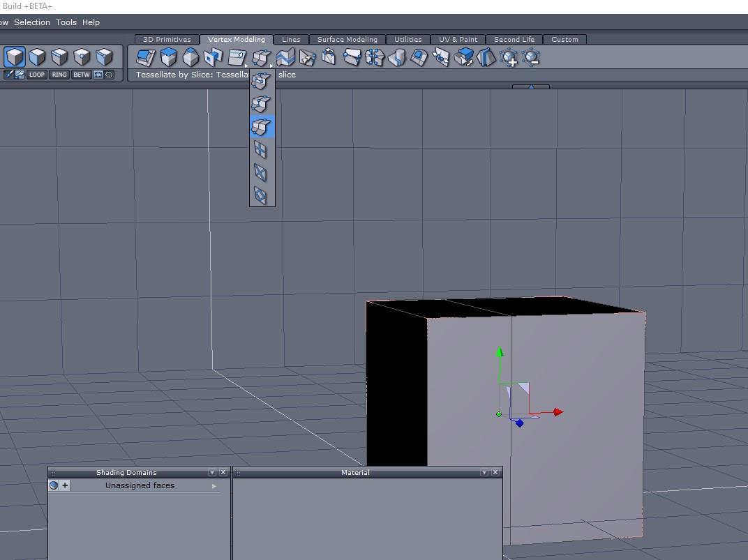
Task: Enable lasso selection mode
Action: click(109, 75)
